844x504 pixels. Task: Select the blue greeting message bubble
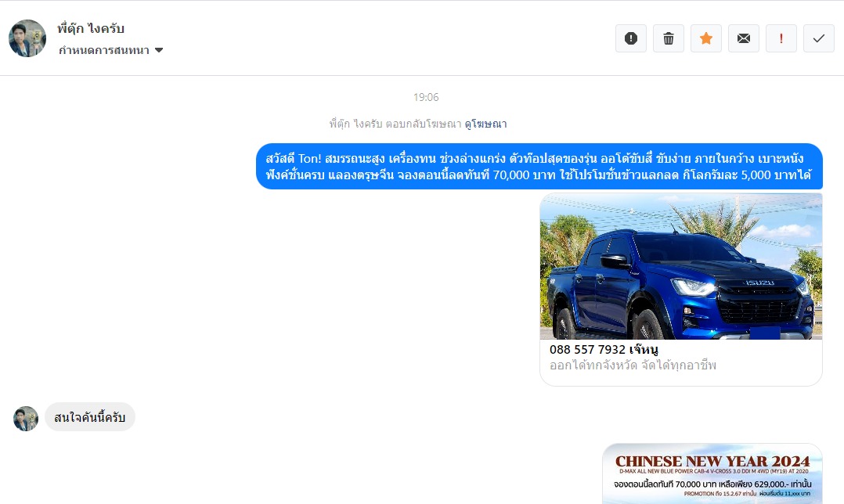click(539, 166)
